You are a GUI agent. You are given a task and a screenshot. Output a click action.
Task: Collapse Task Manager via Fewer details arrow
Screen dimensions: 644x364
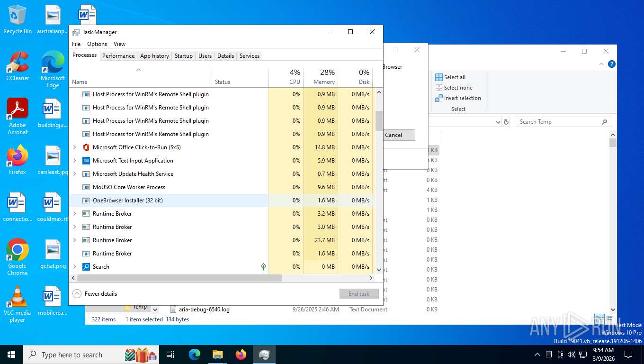(77, 294)
